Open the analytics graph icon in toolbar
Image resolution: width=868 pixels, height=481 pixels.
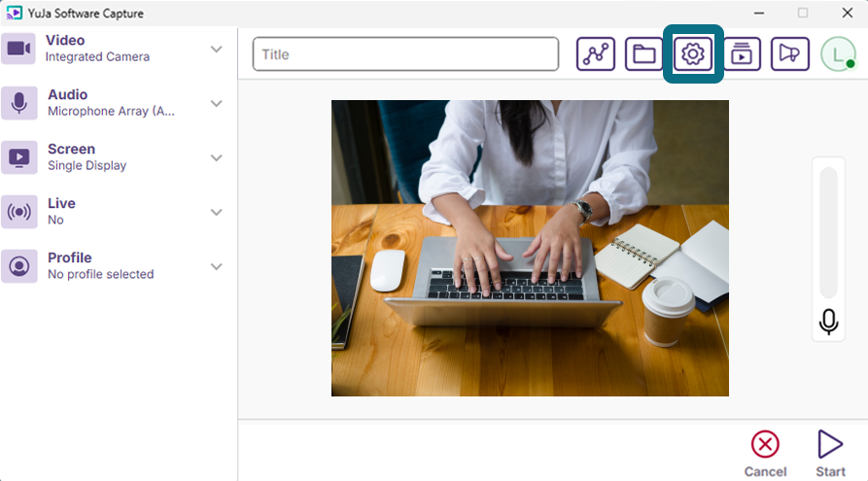click(596, 54)
